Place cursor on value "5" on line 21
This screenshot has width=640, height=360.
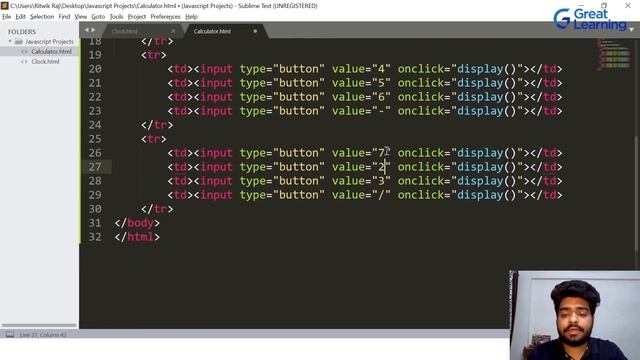(x=381, y=83)
